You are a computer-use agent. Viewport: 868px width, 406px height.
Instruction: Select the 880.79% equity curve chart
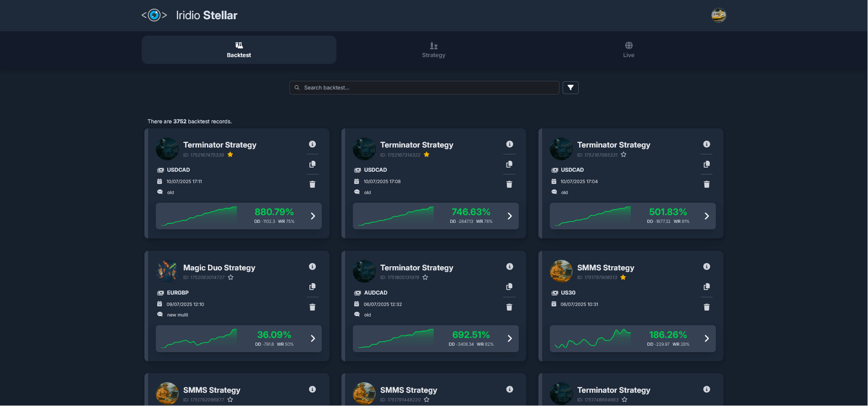[x=199, y=216]
